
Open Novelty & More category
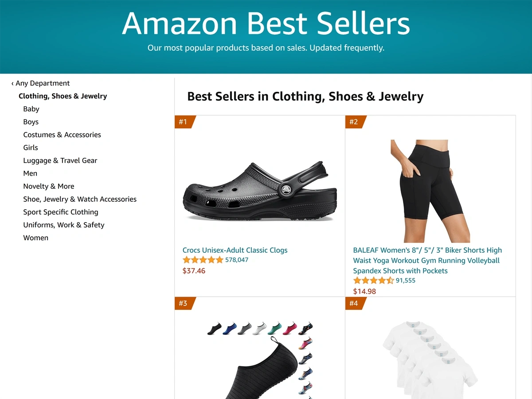pos(49,186)
